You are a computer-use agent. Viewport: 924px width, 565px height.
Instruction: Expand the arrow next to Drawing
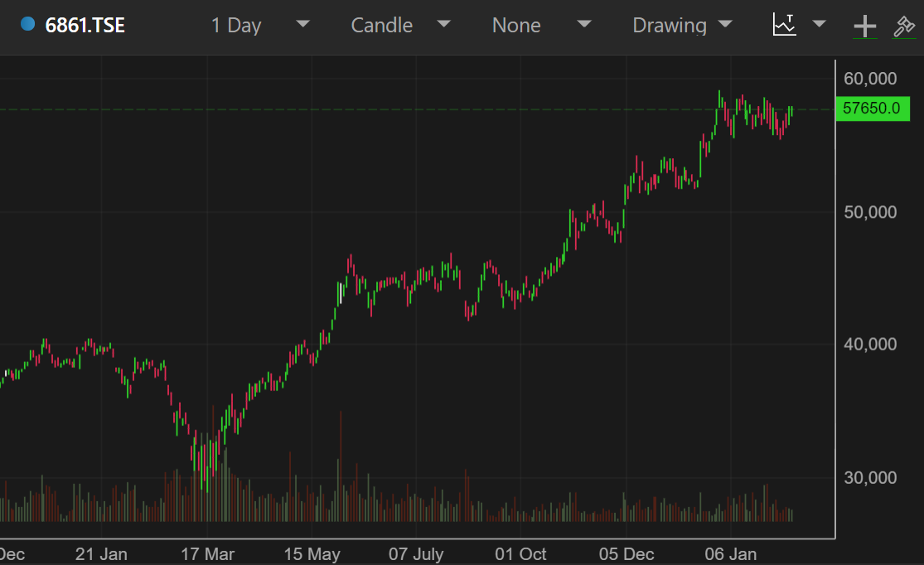click(725, 24)
